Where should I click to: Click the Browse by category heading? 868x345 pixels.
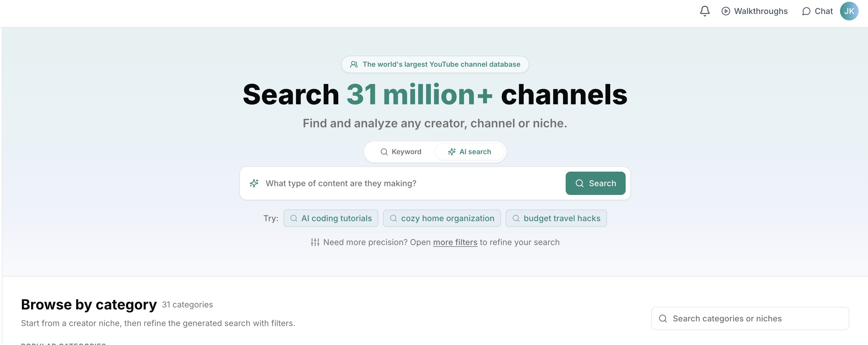(89, 304)
